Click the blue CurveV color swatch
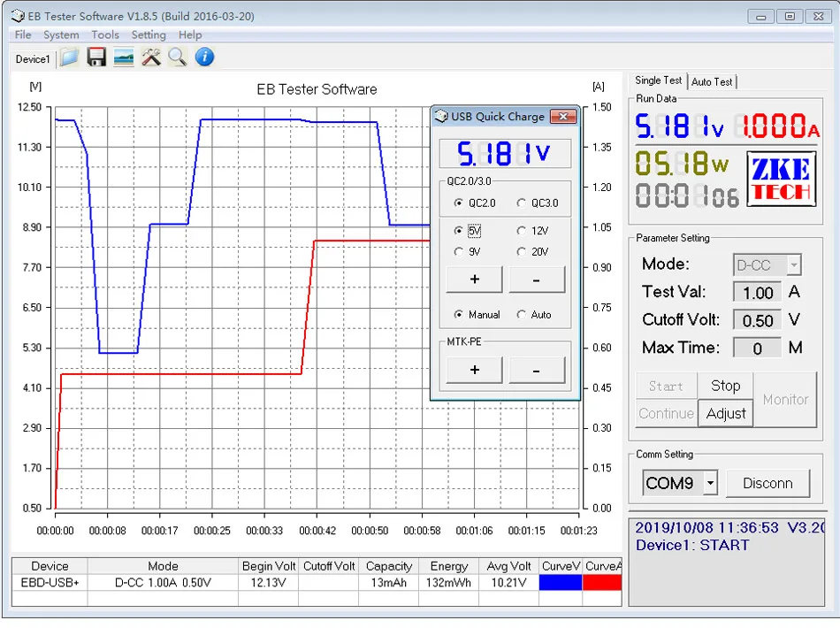This screenshot has width=840, height=628. coord(561,583)
